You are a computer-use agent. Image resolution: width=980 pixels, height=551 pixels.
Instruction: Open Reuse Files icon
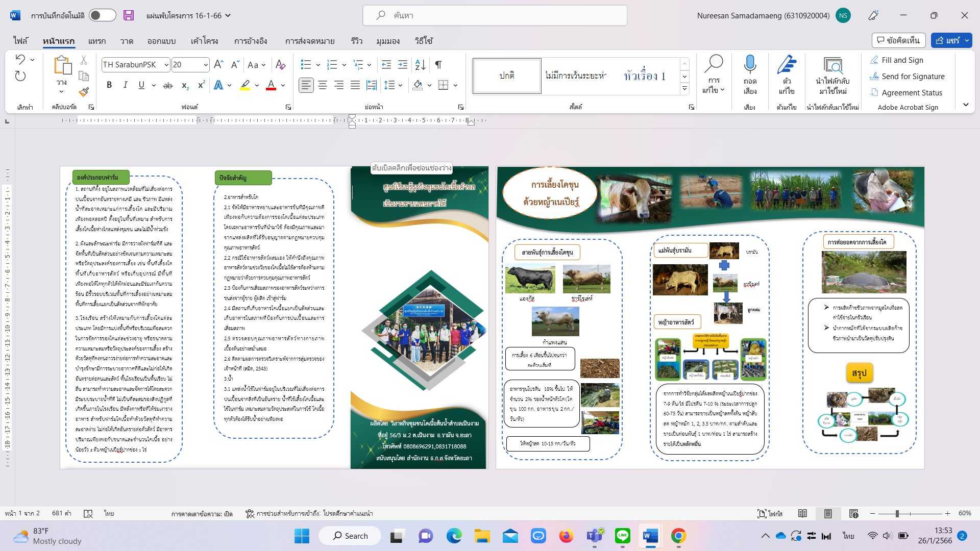[833, 65]
